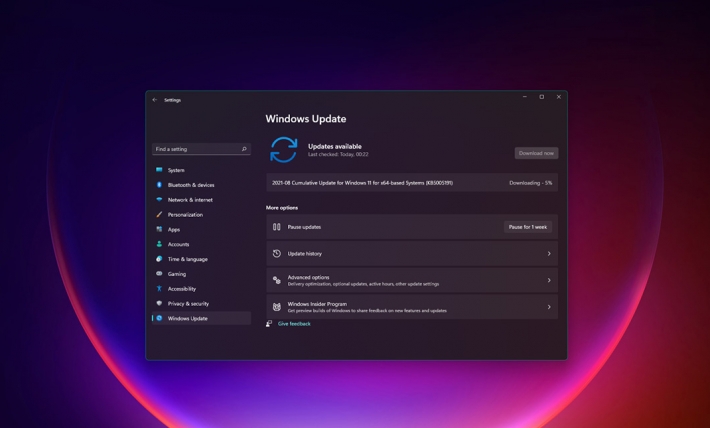The width and height of the screenshot is (710, 428).
Task: Click the Gaming controller icon
Action: pos(159,274)
